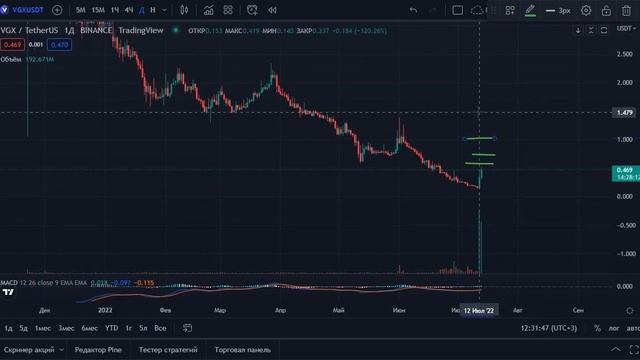Open the indicators menu icon
Image resolution: width=640 pixels, height=360 pixels.
[x=208, y=10]
